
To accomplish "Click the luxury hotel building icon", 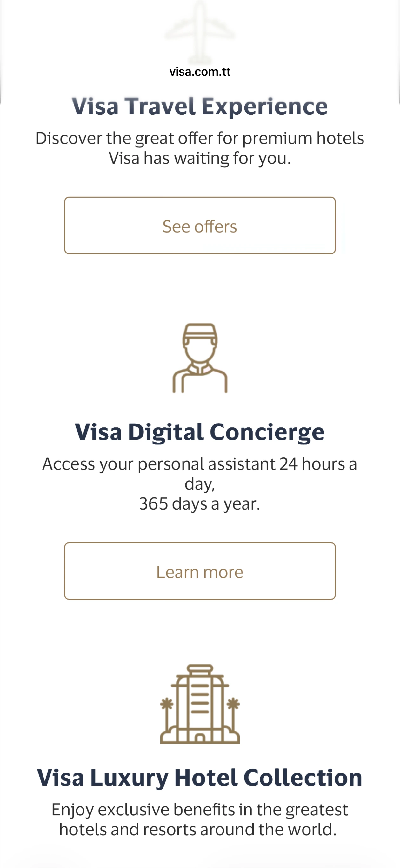I will [200, 704].
